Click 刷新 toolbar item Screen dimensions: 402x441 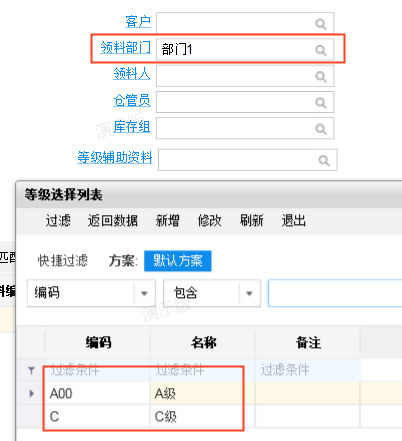[251, 221]
